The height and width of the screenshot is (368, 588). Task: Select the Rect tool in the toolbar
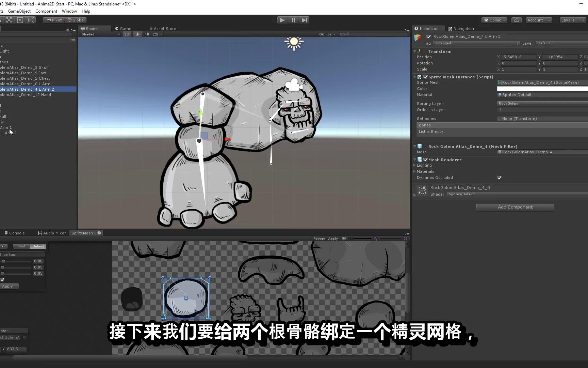coord(20,20)
